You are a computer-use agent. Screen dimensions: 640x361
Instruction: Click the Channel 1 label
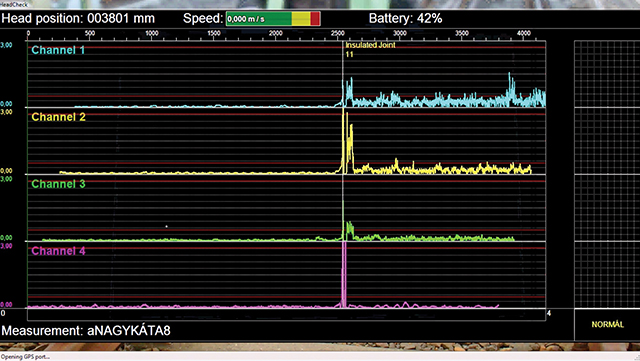click(58, 50)
